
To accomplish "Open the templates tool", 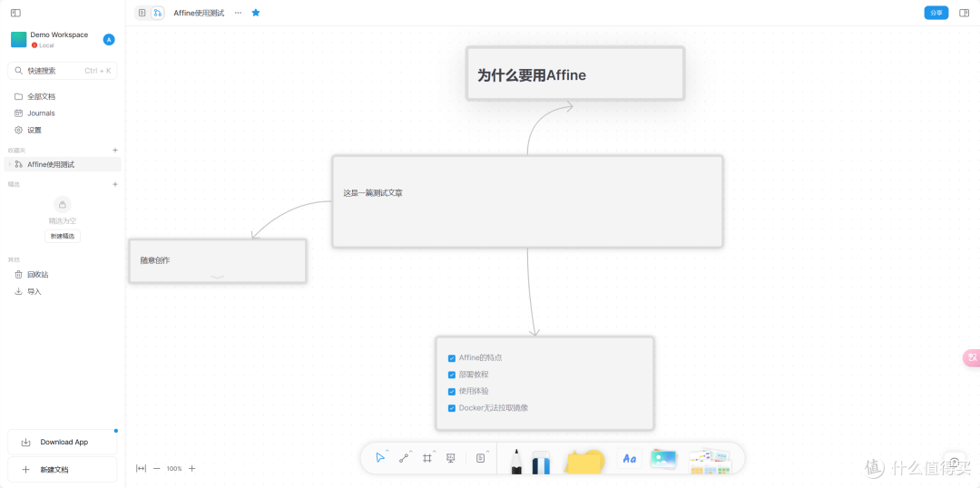I will [710, 461].
